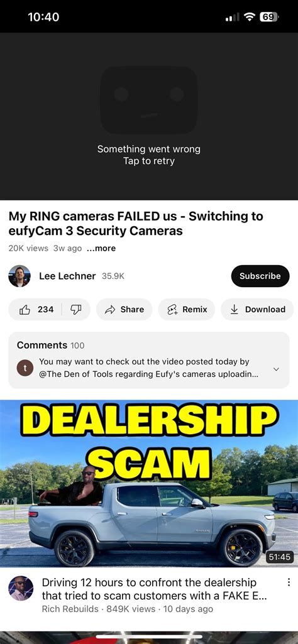Open three-dot menu for dealership video
The image size is (298, 644).
pyautogui.click(x=289, y=582)
